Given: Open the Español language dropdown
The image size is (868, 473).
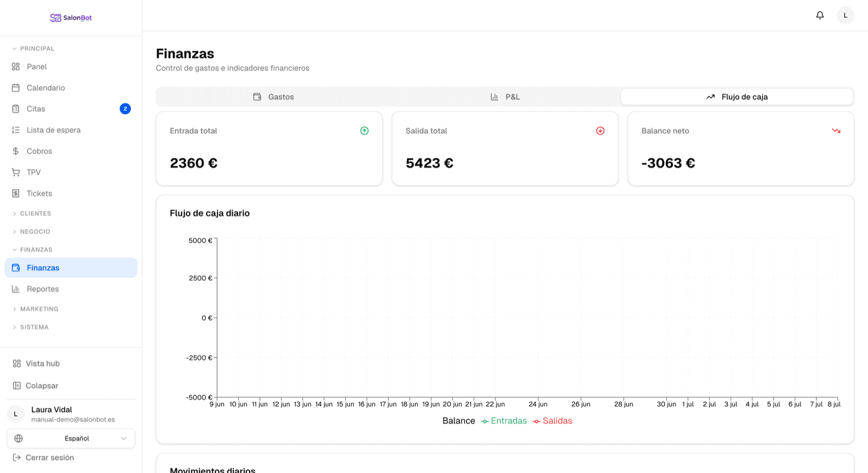Looking at the screenshot, I should coord(71,438).
